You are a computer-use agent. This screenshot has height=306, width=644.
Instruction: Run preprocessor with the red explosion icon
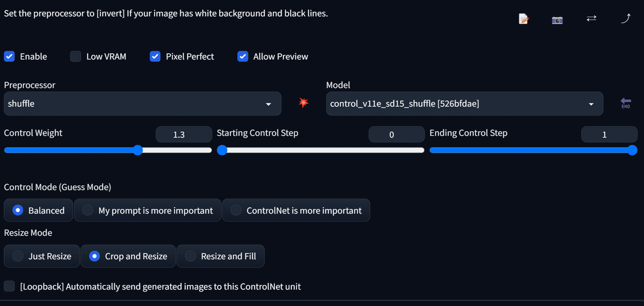(304, 103)
